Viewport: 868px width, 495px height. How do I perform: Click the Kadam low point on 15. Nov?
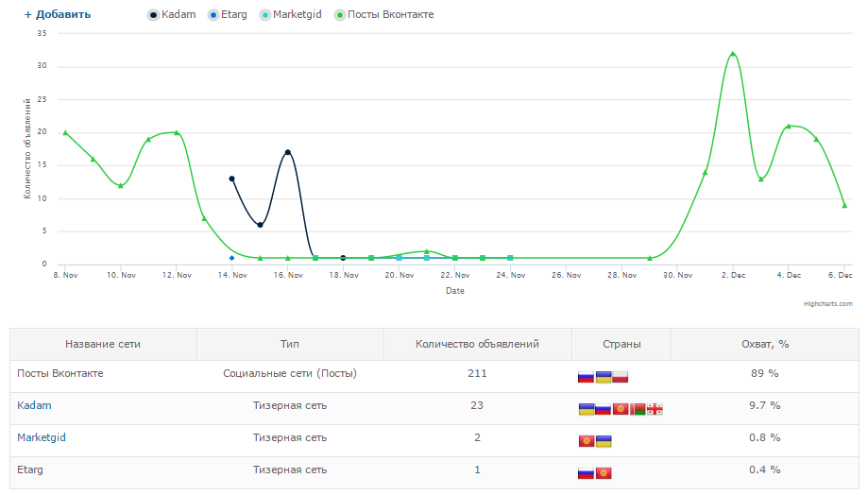tap(260, 225)
